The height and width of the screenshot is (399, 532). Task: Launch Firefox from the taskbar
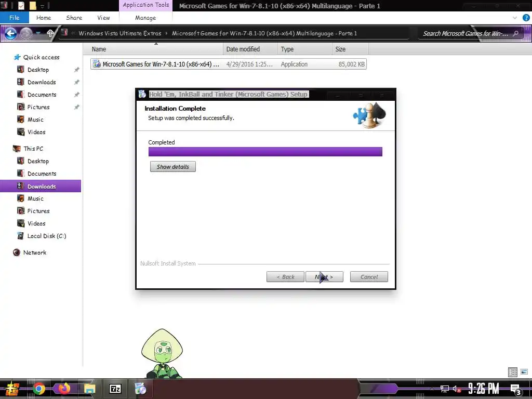64,389
